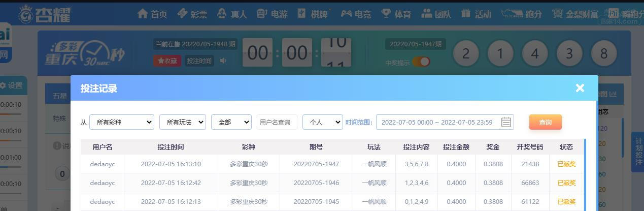Click 已派奖 status for period 1946
The image size is (644, 211).
pyautogui.click(x=566, y=183)
